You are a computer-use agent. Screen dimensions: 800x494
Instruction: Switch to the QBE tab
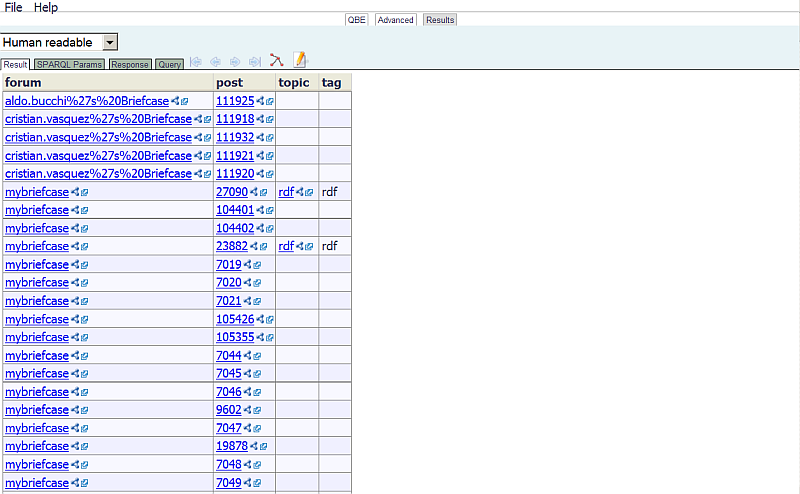[x=356, y=20]
